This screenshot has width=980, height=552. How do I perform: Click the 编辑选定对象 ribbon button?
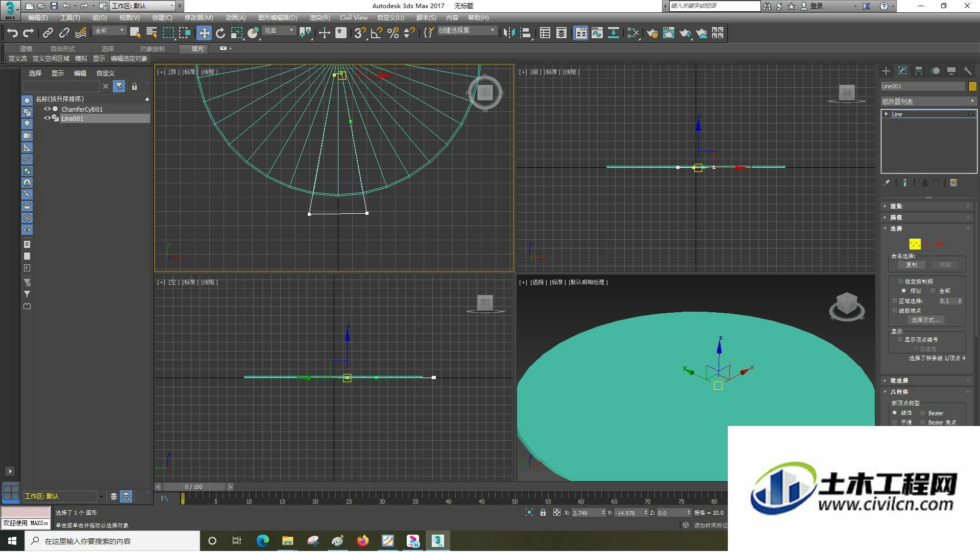pos(129,59)
